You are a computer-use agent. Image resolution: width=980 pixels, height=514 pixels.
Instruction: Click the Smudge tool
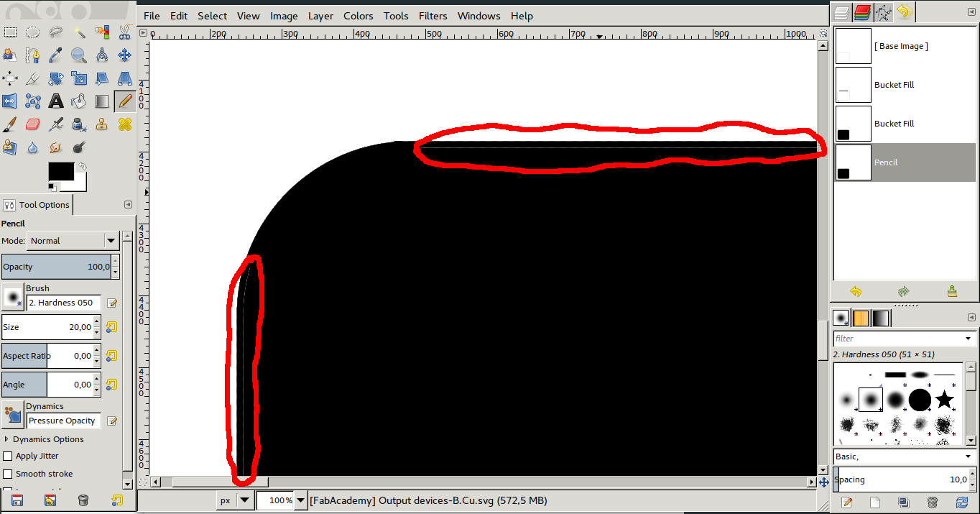click(x=55, y=147)
